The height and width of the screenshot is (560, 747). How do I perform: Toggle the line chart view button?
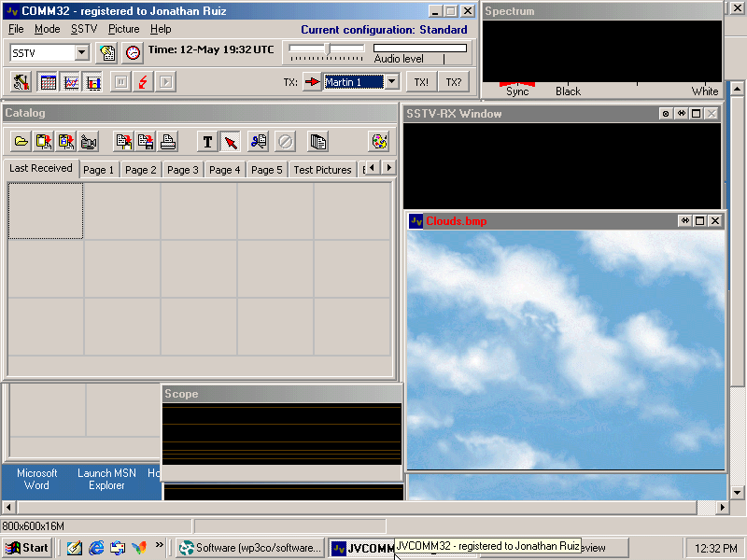(x=71, y=82)
